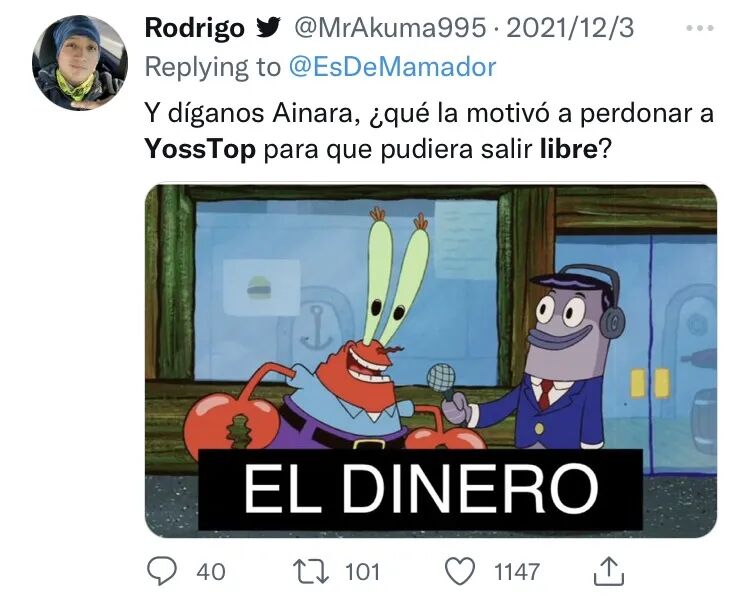Click the bold word libre
The width and height of the screenshot is (750, 603).
click(x=569, y=149)
